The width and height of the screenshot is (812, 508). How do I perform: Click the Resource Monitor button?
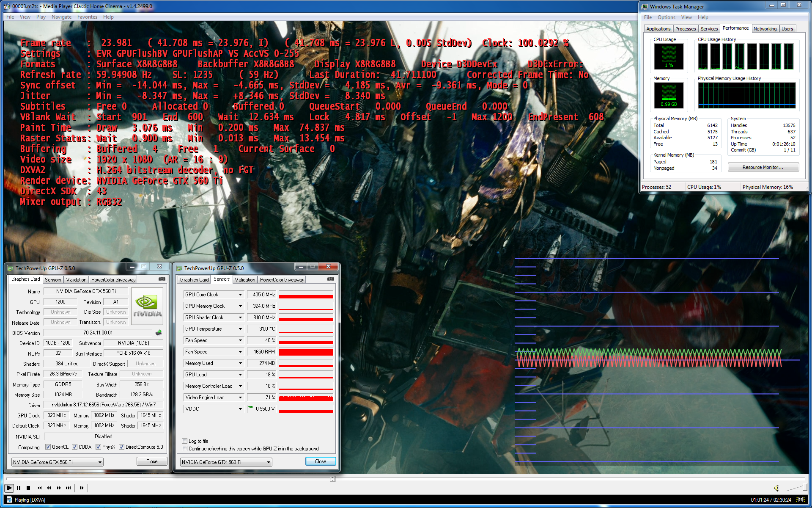click(x=763, y=167)
